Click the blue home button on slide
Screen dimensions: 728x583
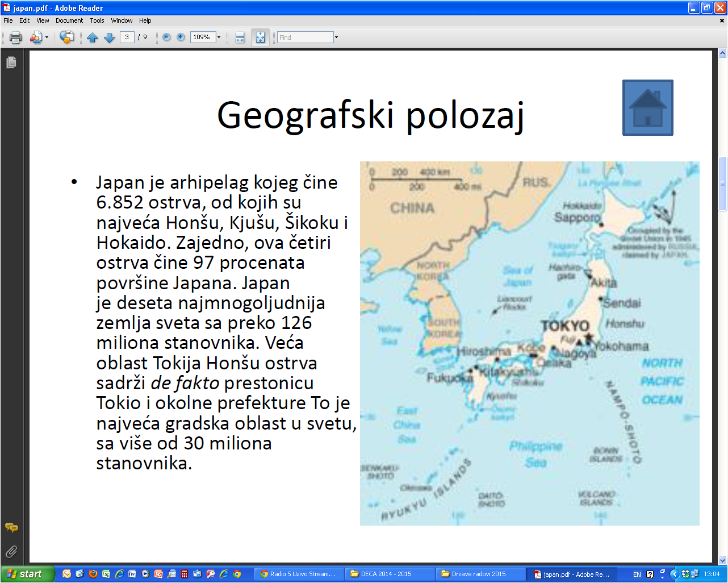click(x=647, y=107)
